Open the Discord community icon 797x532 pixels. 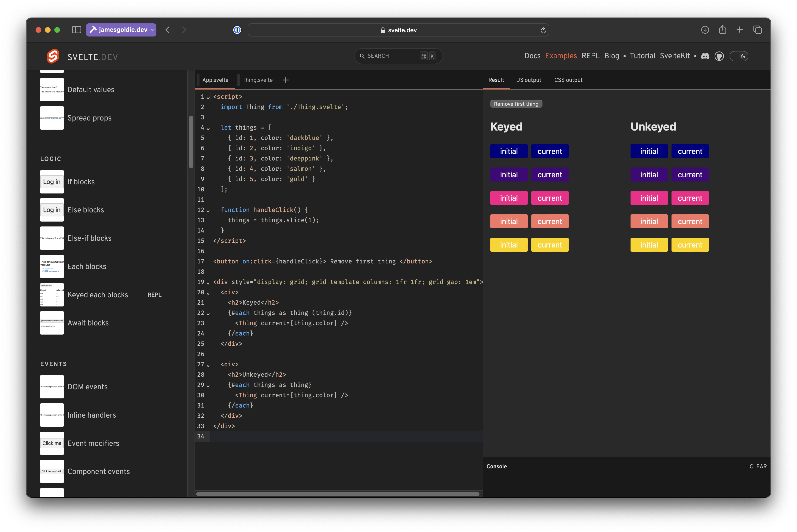click(705, 56)
